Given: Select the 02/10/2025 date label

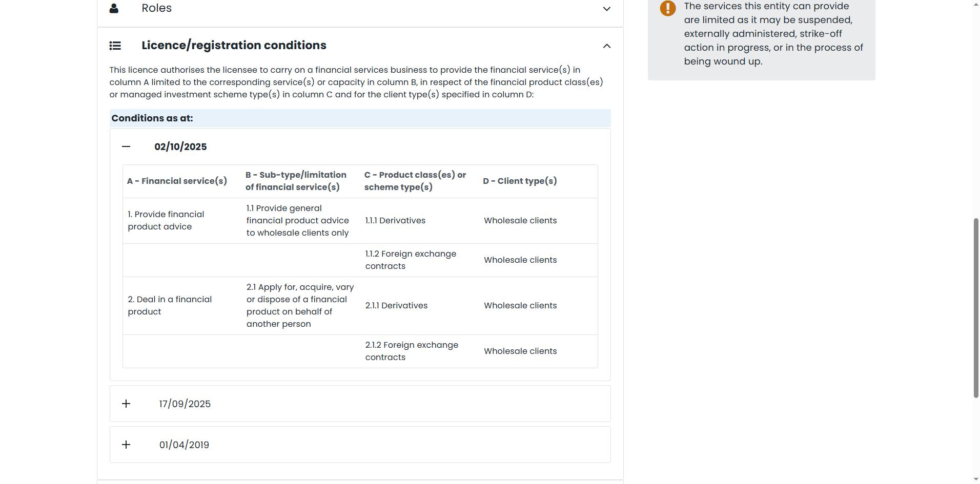Looking at the screenshot, I should click(x=180, y=147).
